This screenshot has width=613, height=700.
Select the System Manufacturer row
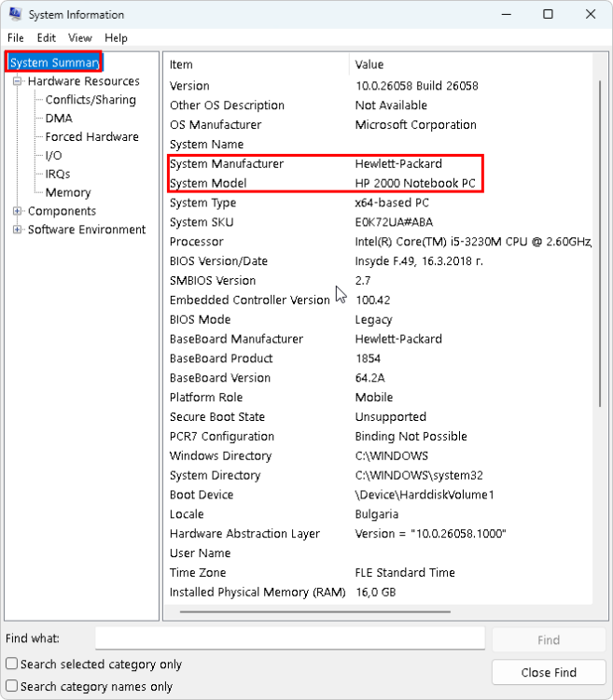click(378, 164)
